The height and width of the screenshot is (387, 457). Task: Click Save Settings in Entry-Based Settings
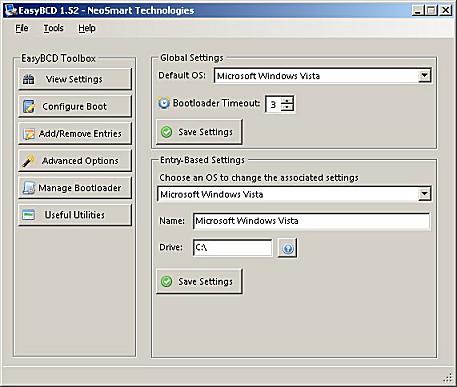click(199, 282)
